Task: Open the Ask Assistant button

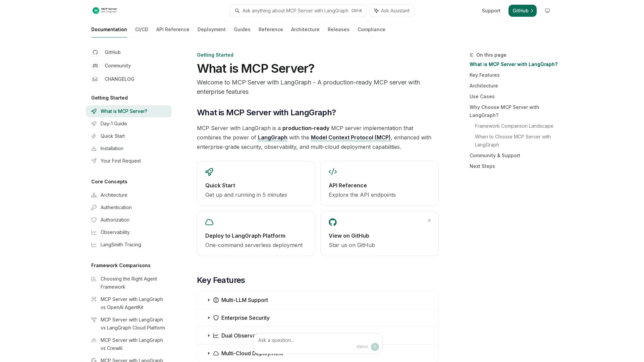Action: tap(392, 11)
